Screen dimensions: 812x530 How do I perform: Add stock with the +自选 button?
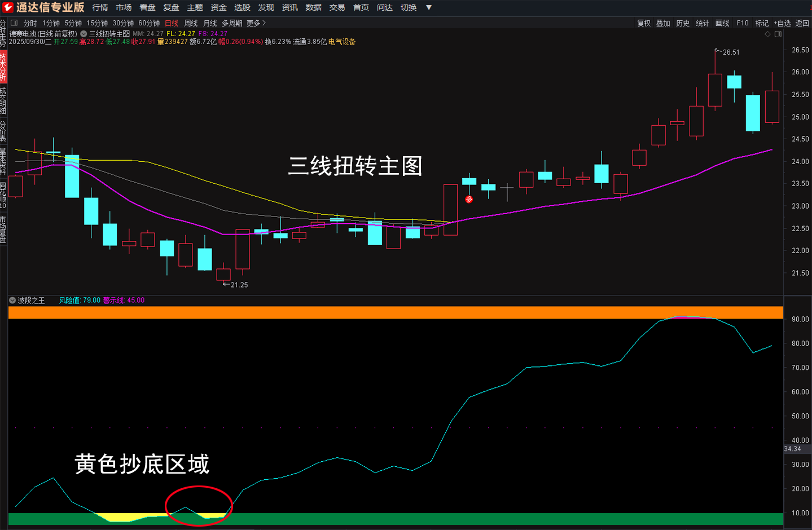(x=782, y=23)
